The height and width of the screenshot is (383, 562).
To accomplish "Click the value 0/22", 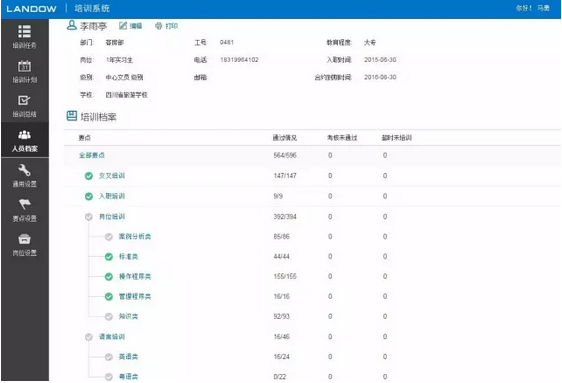I will pyautogui.click(x=280, y=377).
